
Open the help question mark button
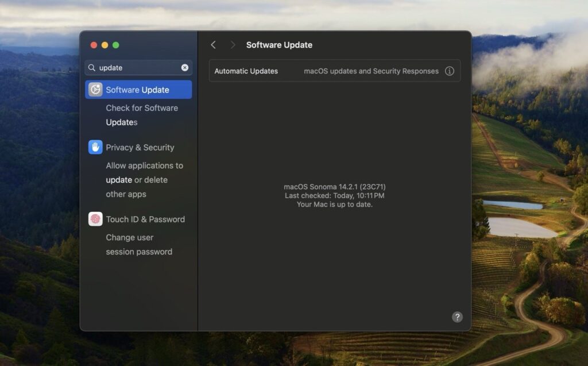457,317
